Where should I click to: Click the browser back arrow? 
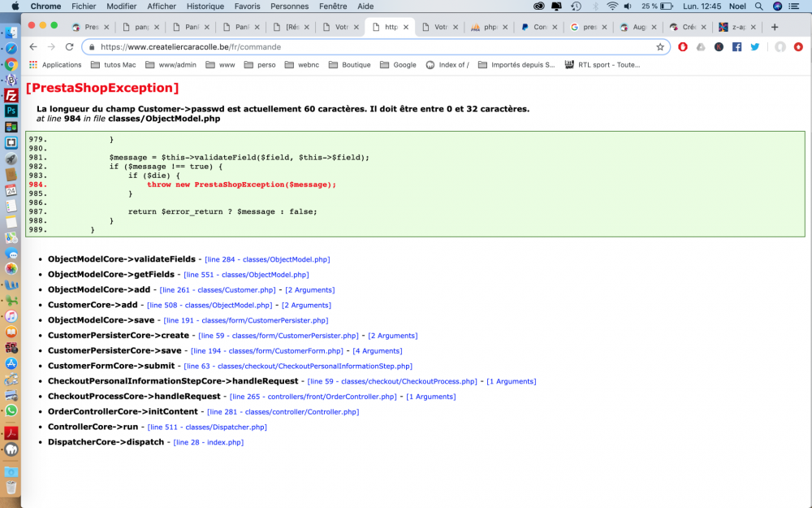pos(33,47)
